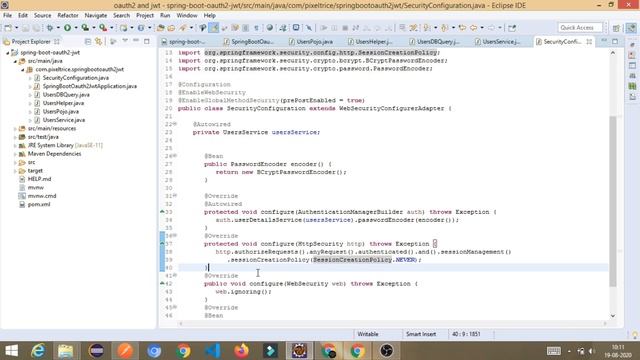Click the editor horizontal scrollbar

[x=392, y=324]
